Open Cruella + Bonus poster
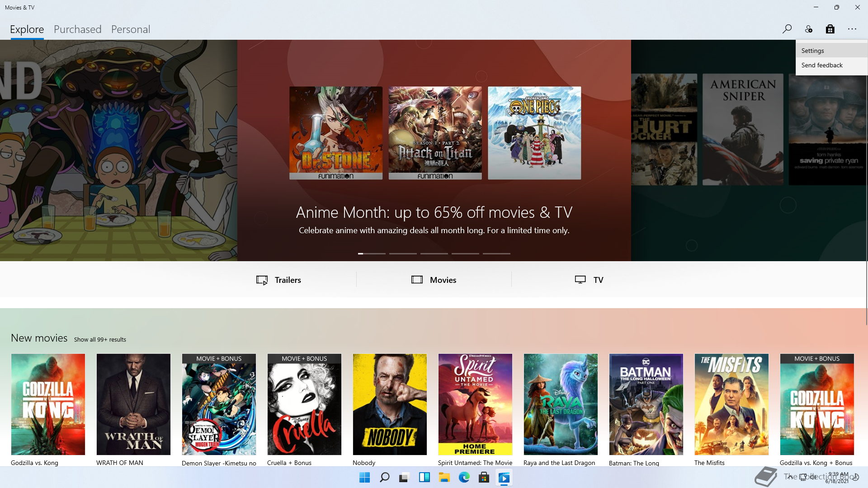868x488 pixels. 304,404
